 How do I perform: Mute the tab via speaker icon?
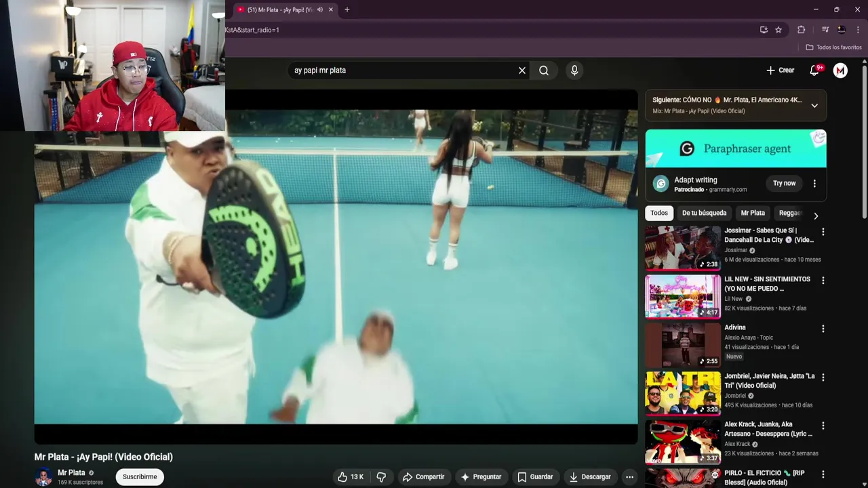pos(320,9)
